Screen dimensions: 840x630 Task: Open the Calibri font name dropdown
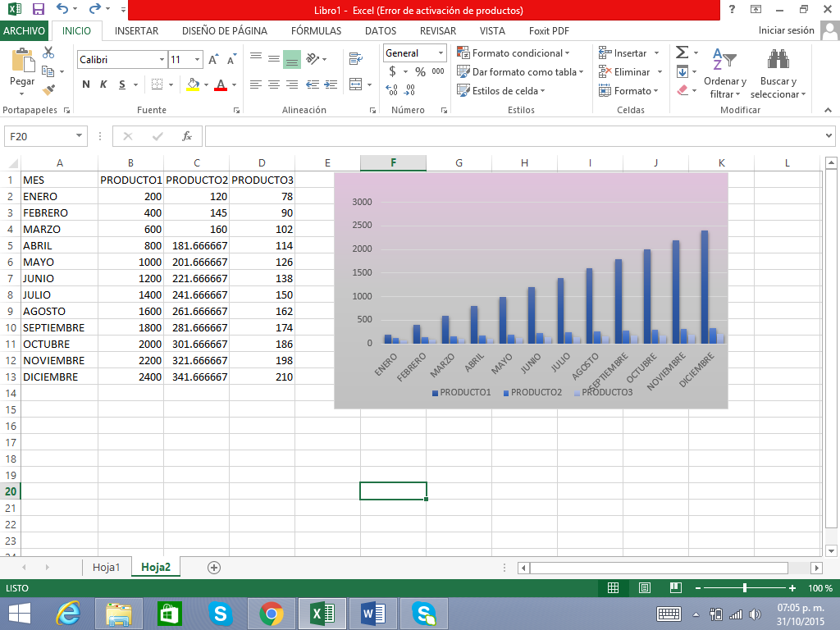click(162, 60)
